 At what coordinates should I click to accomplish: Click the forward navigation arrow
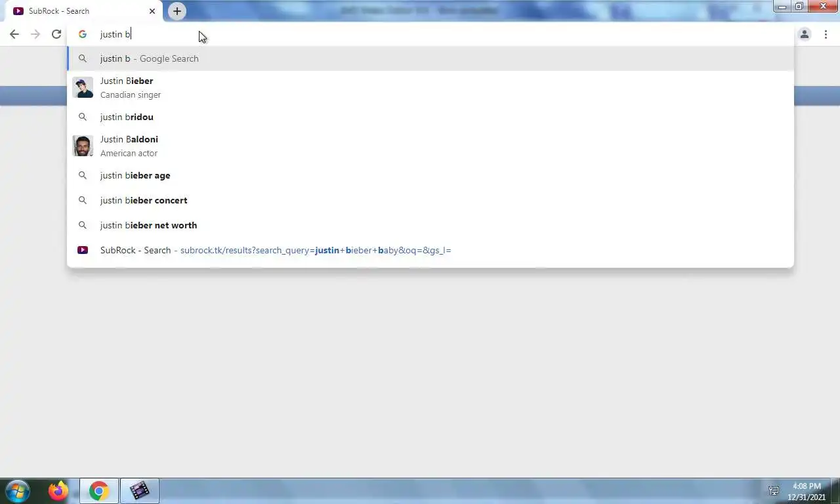tap(35, 34)
